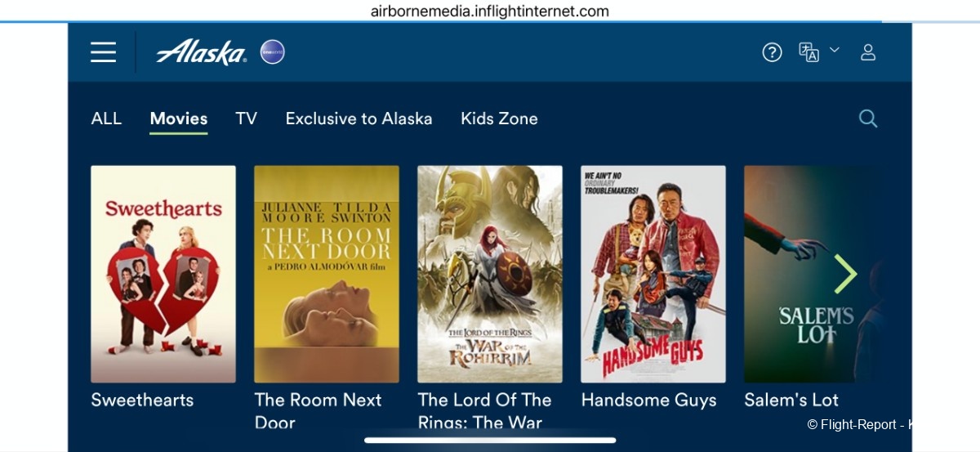Open the War of the Rohirrim poster
Viewport: 980px width, 452px height.
(490, 274)
